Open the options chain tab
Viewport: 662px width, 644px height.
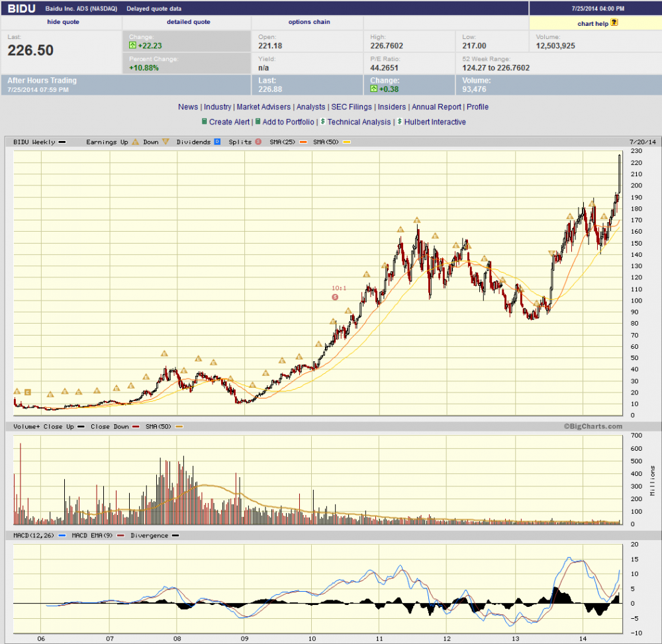(x=309, y=22)
